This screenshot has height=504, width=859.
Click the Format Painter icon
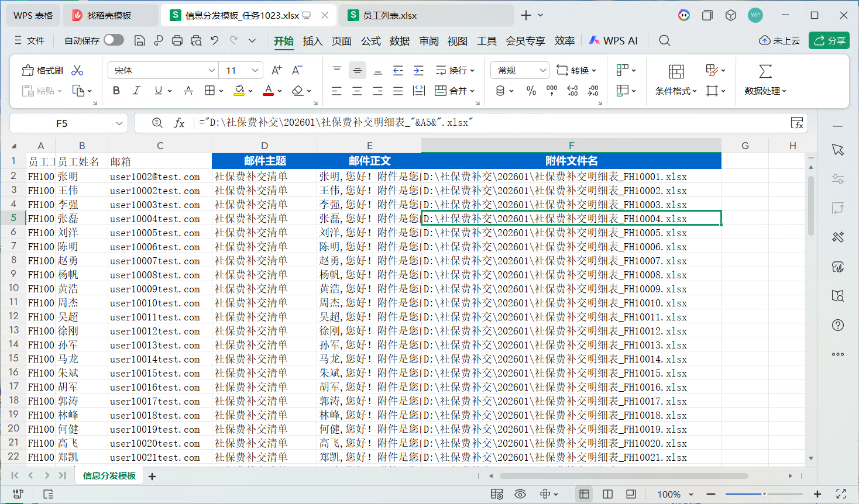click(x=43, y=70)
